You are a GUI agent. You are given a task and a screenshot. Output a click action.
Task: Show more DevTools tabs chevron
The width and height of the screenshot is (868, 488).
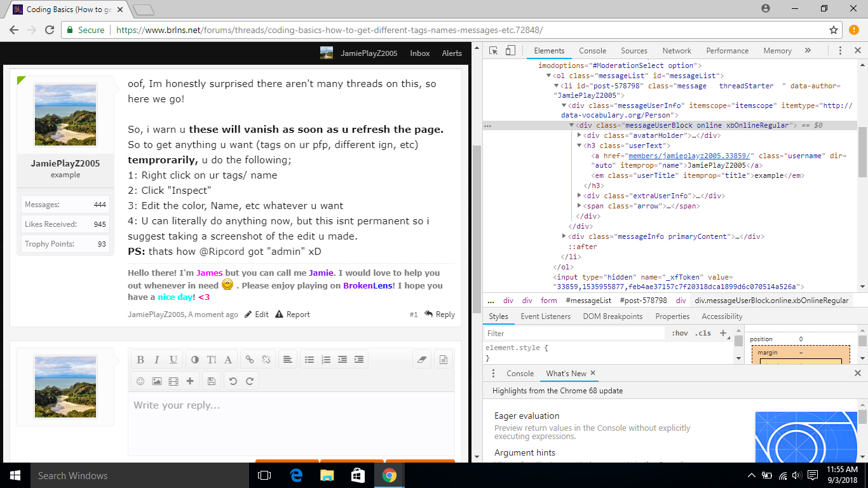click(x=808, y=51)
